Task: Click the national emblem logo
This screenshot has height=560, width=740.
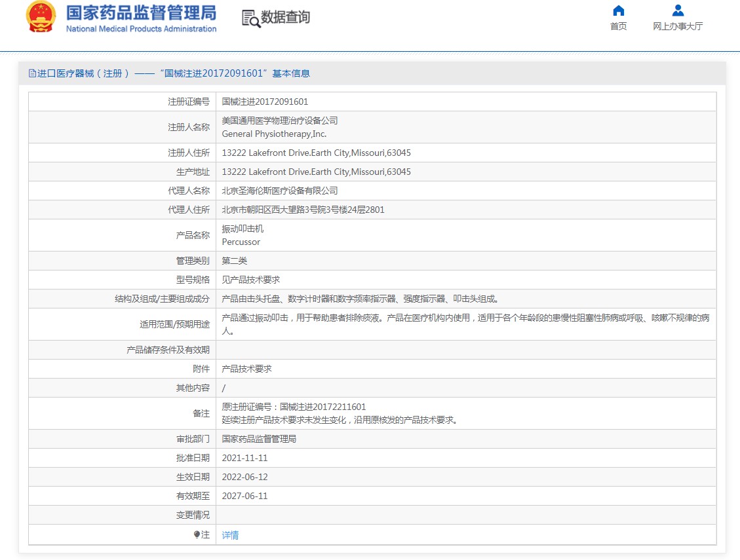Action: (x=41, y=17)
